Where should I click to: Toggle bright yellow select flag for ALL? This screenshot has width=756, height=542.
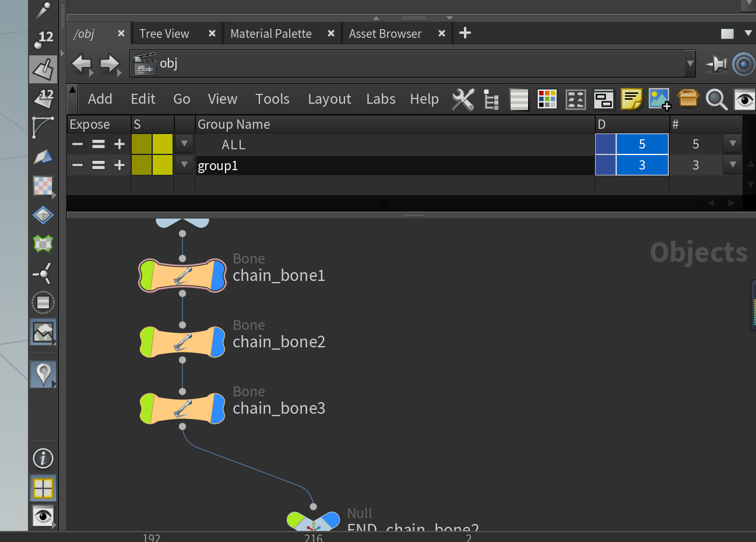163,144
